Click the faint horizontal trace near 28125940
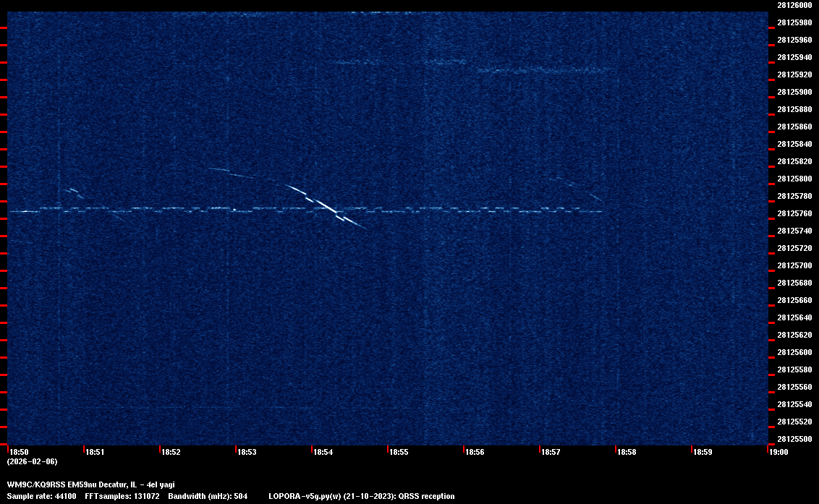The height and width of the screenshot is (504, 819). [398, 62]
